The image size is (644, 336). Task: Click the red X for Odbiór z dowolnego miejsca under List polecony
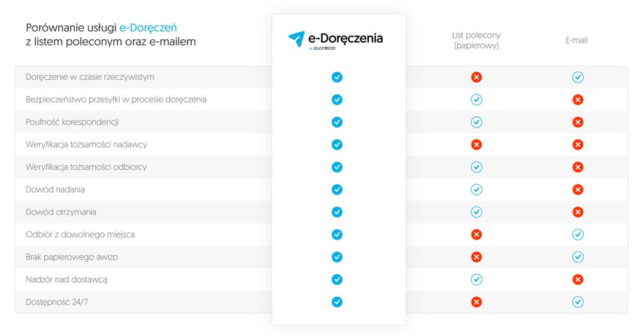pos(477,234)
